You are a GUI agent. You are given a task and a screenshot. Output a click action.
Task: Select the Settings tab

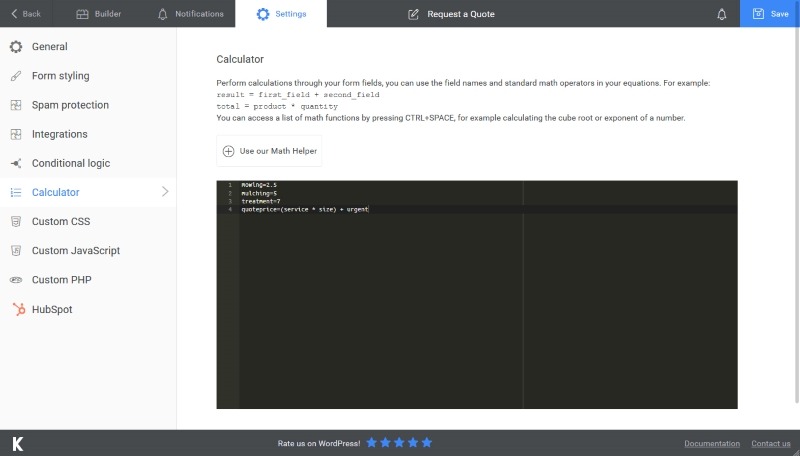281,14
